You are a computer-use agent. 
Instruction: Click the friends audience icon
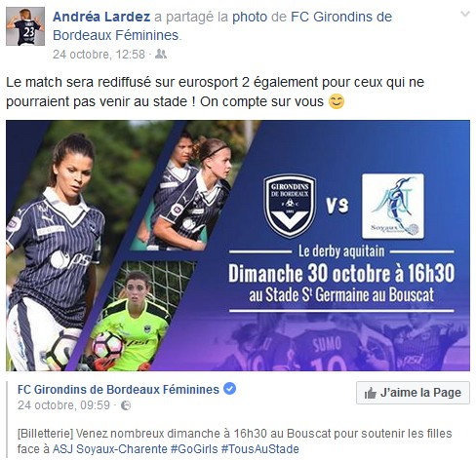[161, 54]
